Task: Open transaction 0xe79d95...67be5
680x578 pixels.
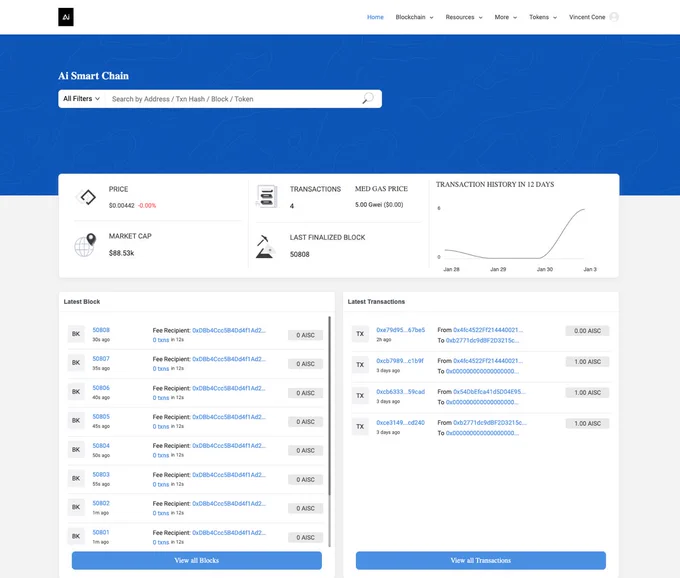Action: pos(400,330)
